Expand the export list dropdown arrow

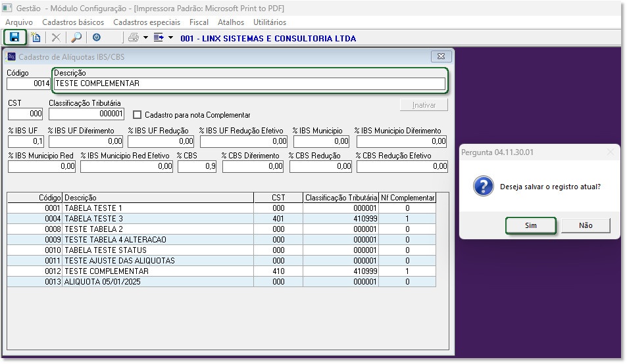170,37
